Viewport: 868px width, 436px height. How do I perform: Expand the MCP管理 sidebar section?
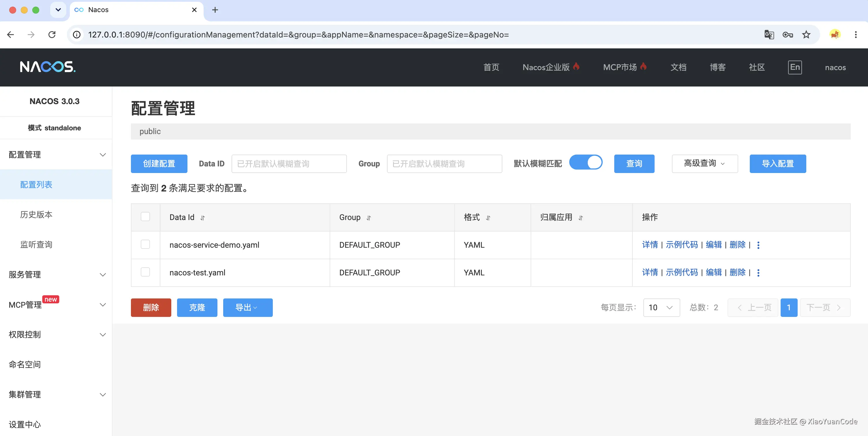coord(56,305)
